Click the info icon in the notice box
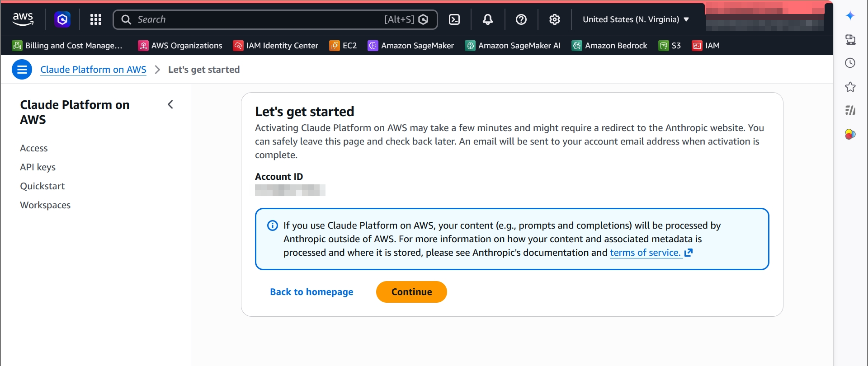This screenshot has height=366, width=868. click(x=273, y=225)
